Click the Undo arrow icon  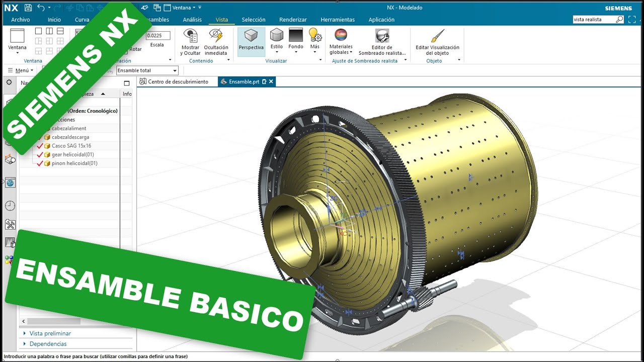[x=40, y=8]
